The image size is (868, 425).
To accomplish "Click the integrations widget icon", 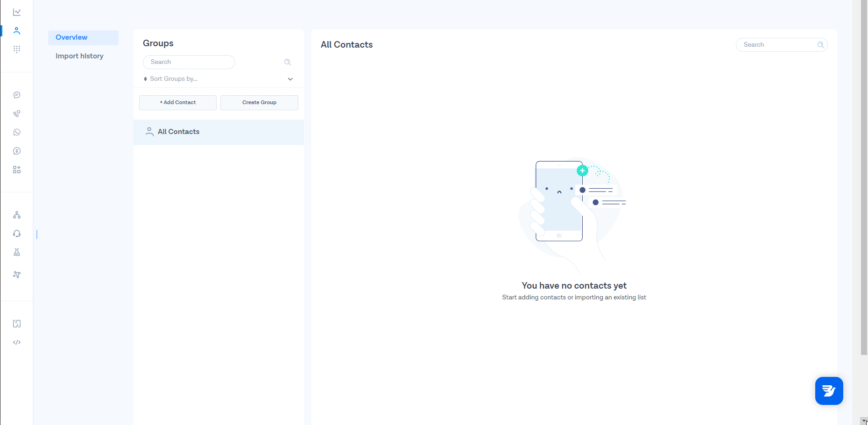I will coord(17,170).
